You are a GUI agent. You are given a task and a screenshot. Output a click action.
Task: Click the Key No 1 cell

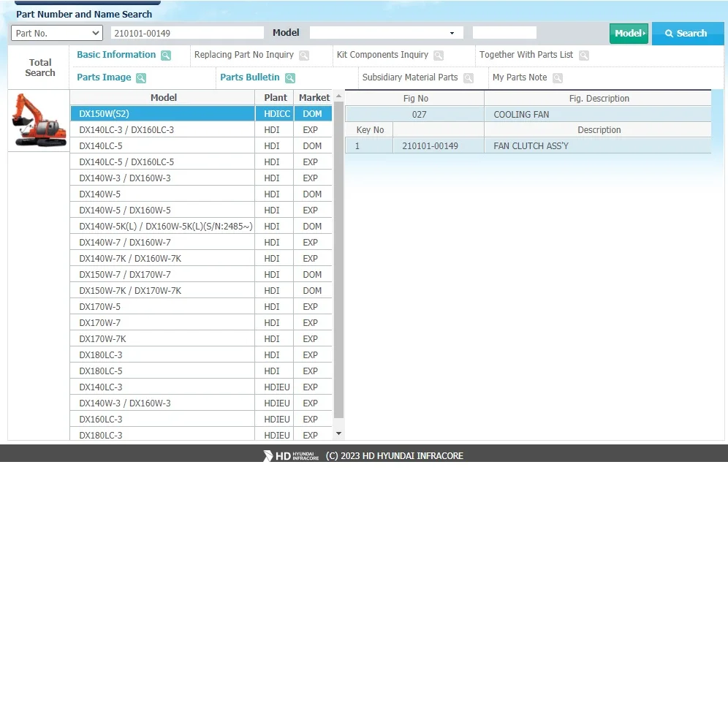pos(369,146)
